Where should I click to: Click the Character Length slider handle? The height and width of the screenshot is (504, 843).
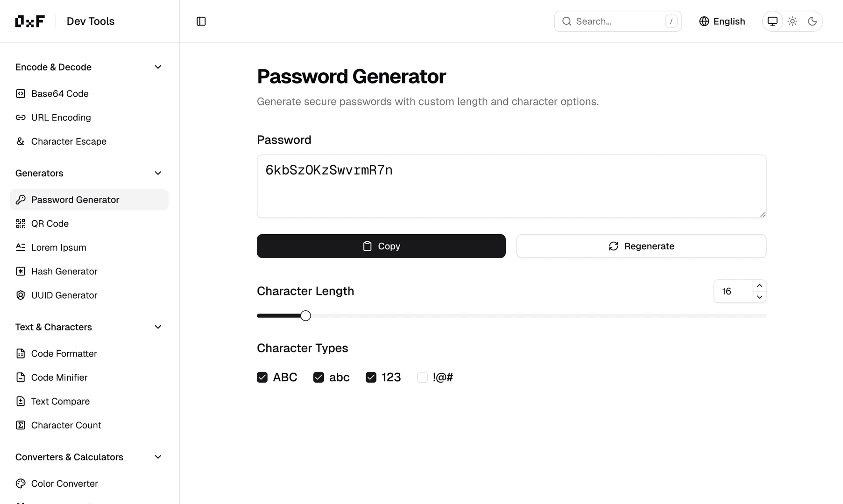coord(305,316)
